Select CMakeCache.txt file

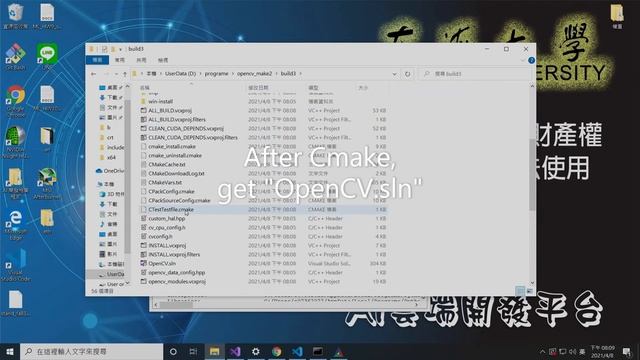coord(167,164)
